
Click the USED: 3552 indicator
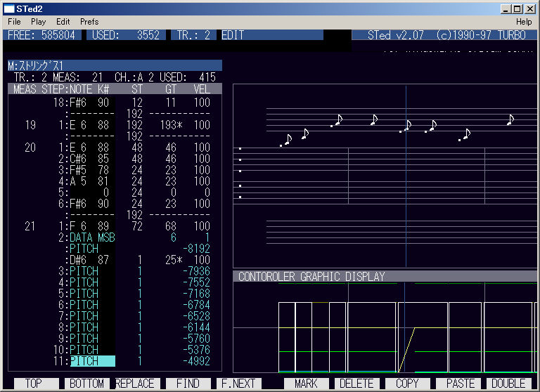[x=126, y=35]
